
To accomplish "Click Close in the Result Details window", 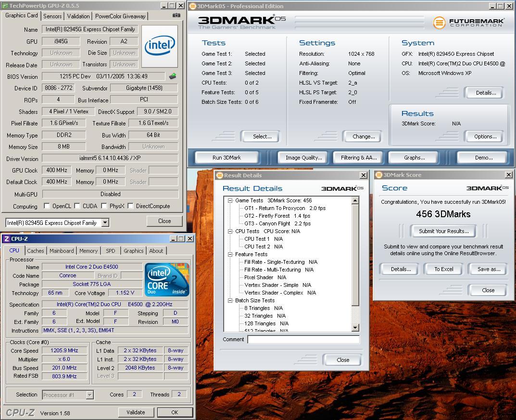I will 342,360.
